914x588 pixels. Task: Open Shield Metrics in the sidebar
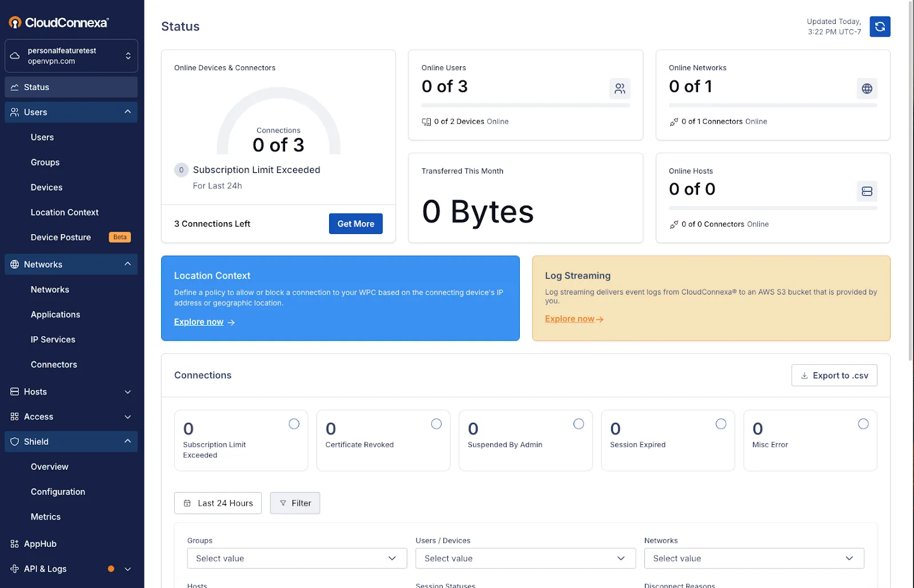(46, 517)
